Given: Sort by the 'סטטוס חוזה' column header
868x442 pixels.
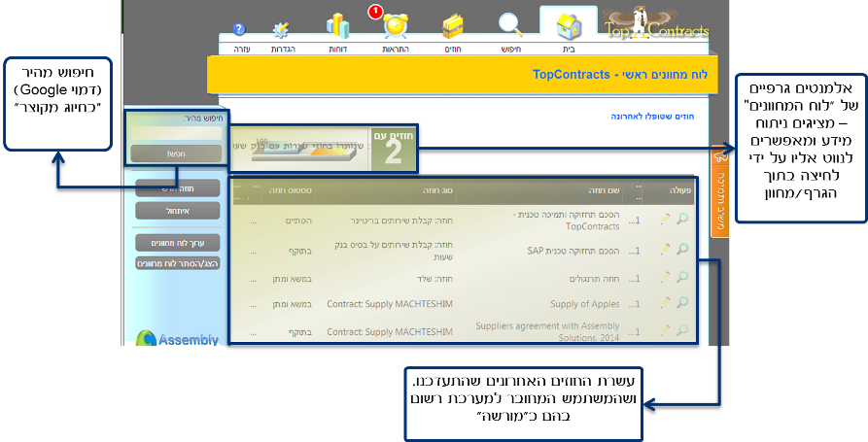Looking at the screenshot, I should coord(291,190).
